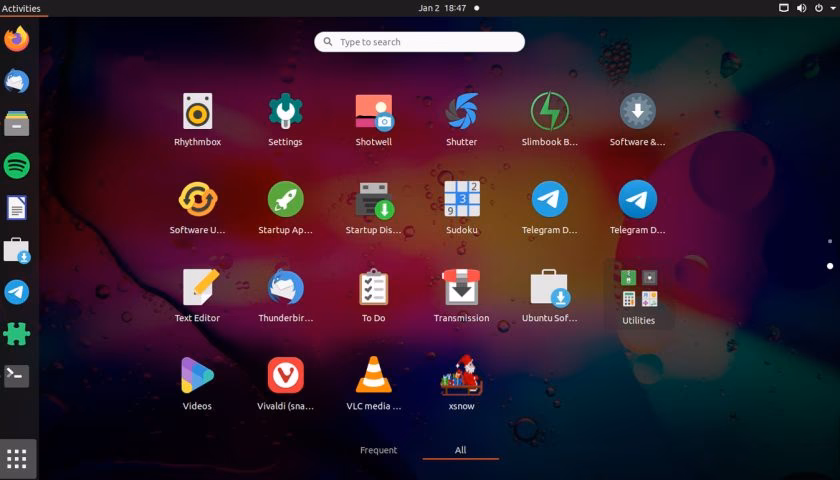
Task: Open Shotwell photo manager
Action: point(374,111)
